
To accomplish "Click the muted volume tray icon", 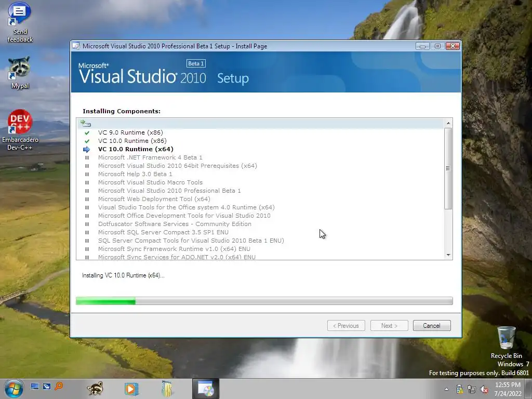I will click(484, 389).
